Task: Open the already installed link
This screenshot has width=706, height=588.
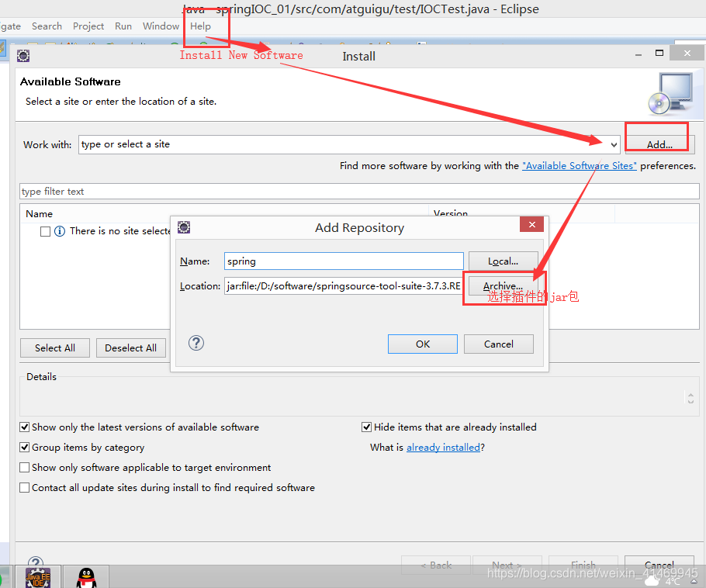Action: tap(443, 447)
